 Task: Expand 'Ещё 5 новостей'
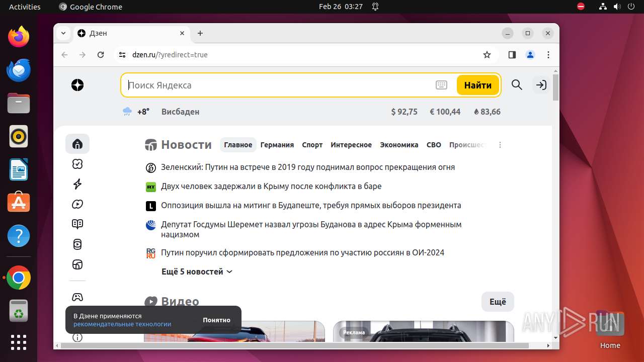coord(197,271)
